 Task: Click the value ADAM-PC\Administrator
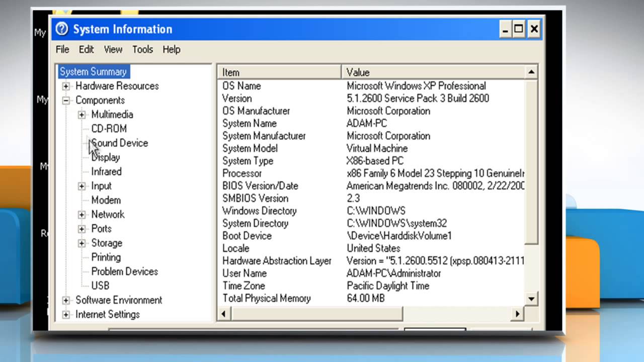[394, 274]
